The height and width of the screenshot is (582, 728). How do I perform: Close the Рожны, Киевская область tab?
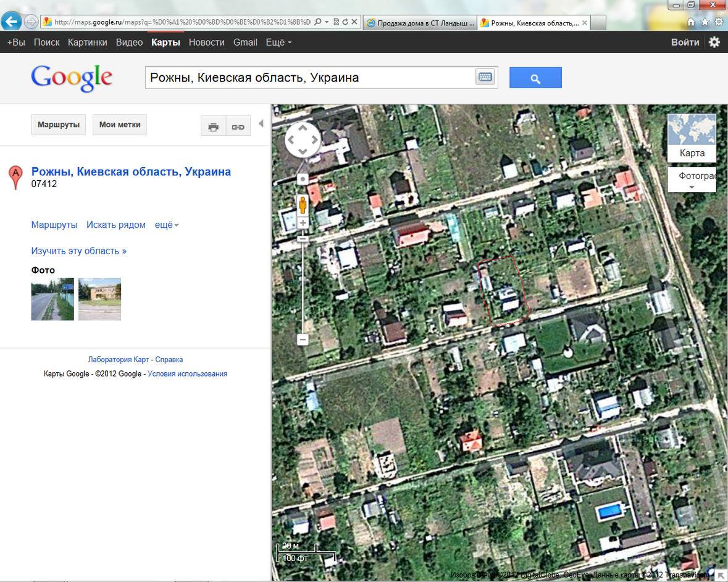585,23
